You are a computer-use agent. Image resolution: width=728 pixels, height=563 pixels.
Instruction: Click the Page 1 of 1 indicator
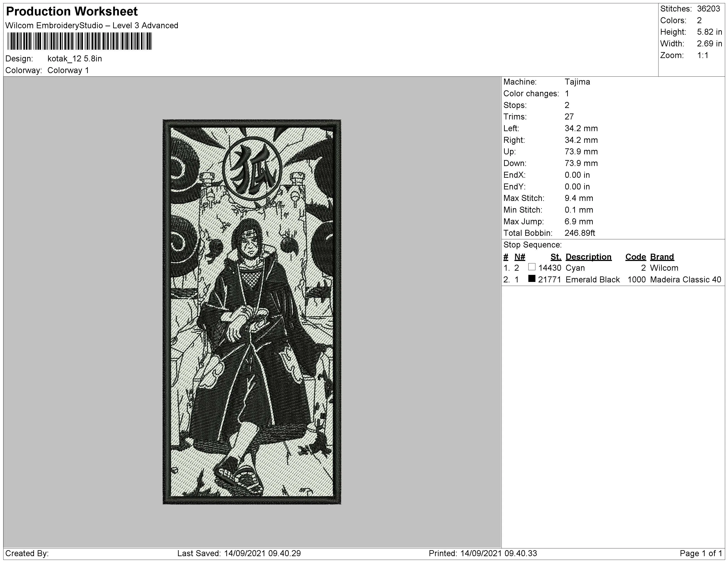coord(701,554)
